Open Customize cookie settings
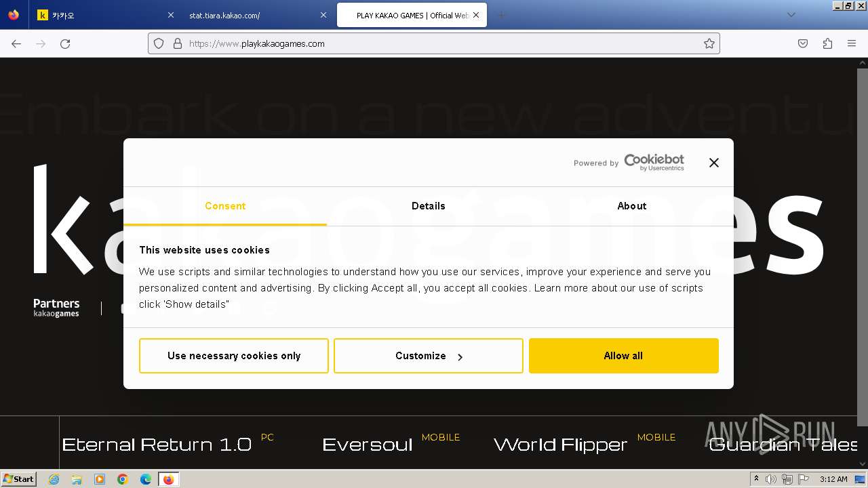868x488 pixels. tap(429, 356)
